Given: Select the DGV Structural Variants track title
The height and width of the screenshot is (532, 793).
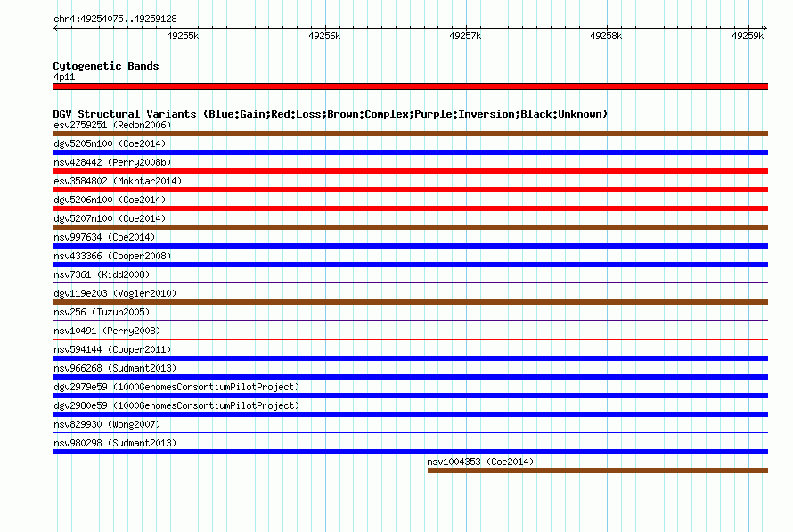Looking at the screenshot, I should pyautogui.click(x=331, y=114).
